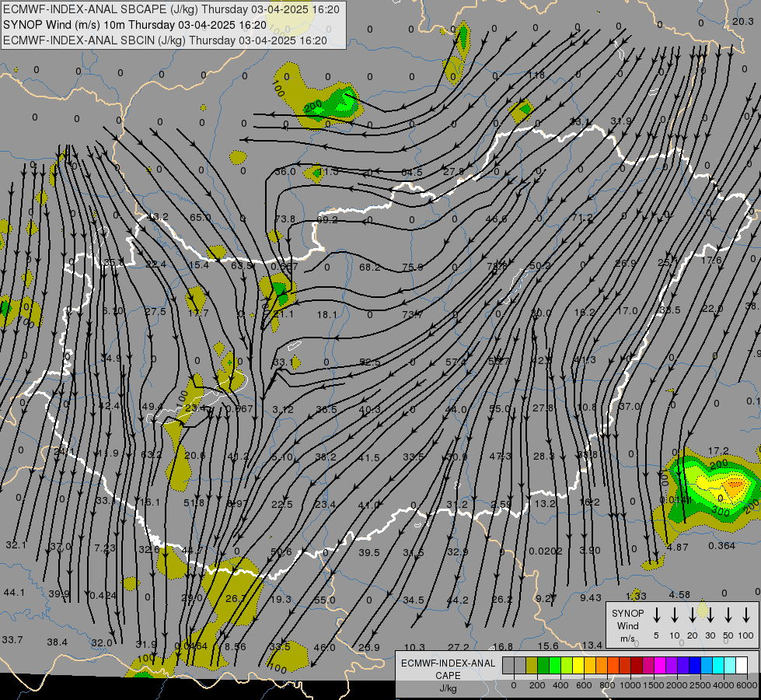The image size is (761, 700).
Task: Click the 20.3 value on the map
Action: click(742, 21)
